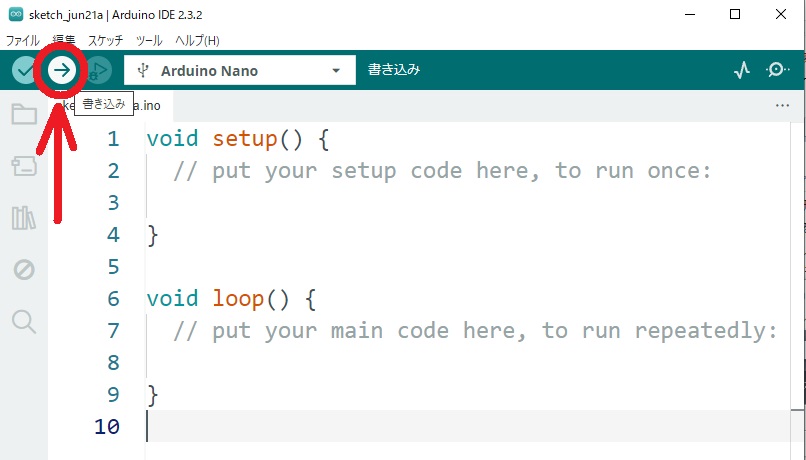Click the setup comment on line 2

pos(442,171)
